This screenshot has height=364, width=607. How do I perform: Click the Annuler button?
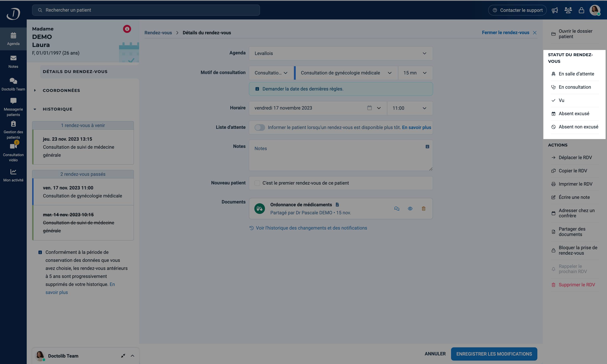(x=435, y=354)
